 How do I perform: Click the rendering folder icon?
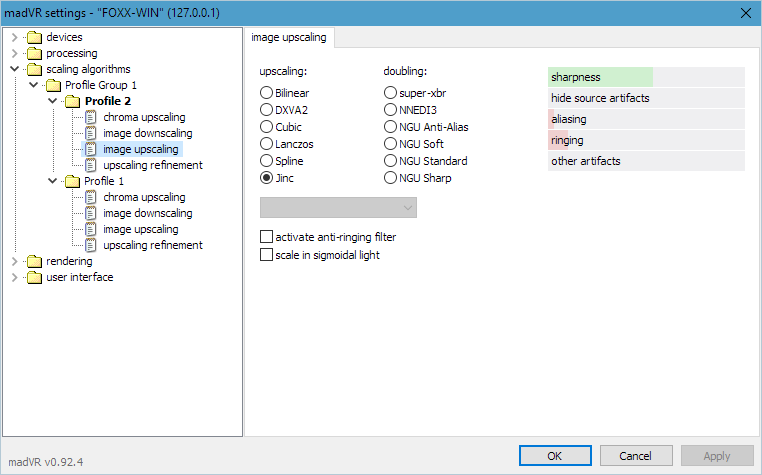[35, 262]
